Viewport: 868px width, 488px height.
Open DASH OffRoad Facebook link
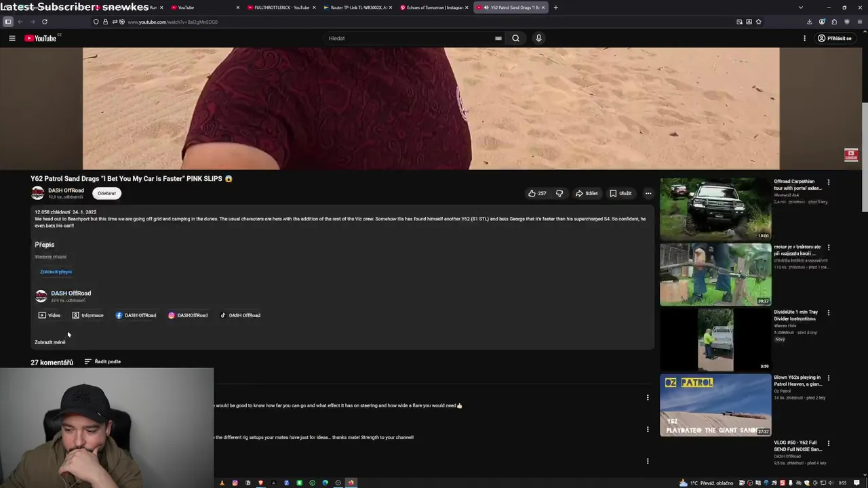click(x=136, y=315)
